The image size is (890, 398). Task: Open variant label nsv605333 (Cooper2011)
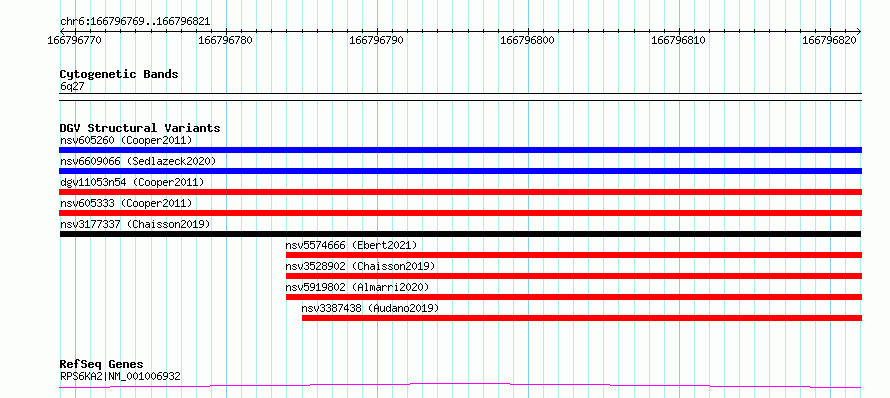tap(126, 203)
